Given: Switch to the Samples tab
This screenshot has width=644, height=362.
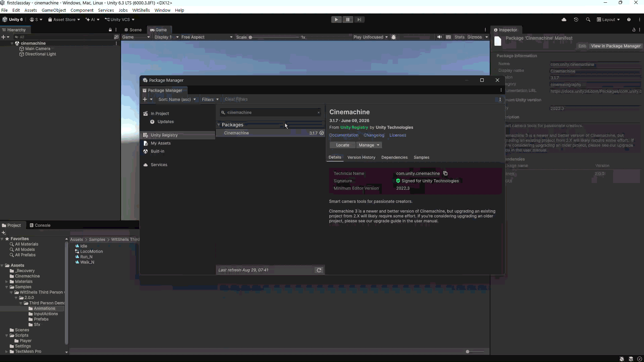Looking at the screenshot, I should pyautogui.click(x=421, y=157).
